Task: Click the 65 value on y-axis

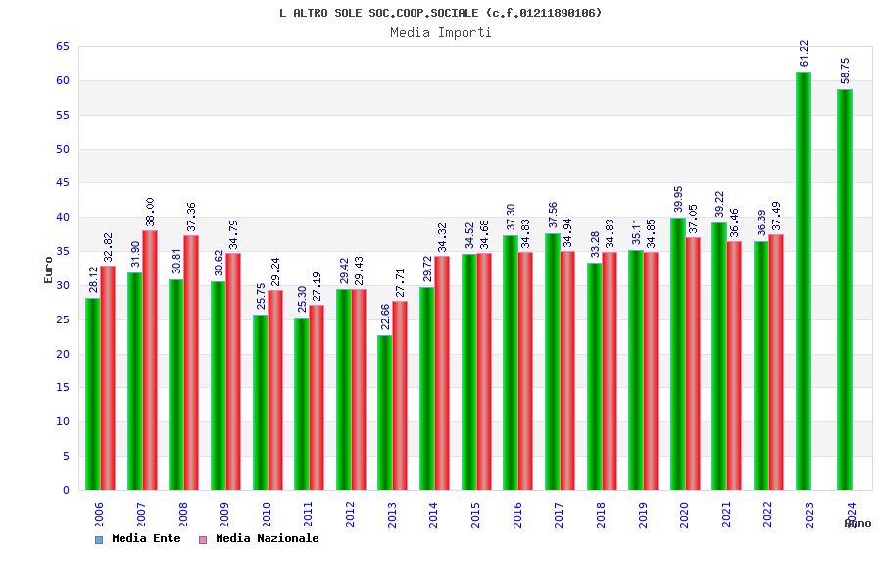Action: (x=63, y=47)
